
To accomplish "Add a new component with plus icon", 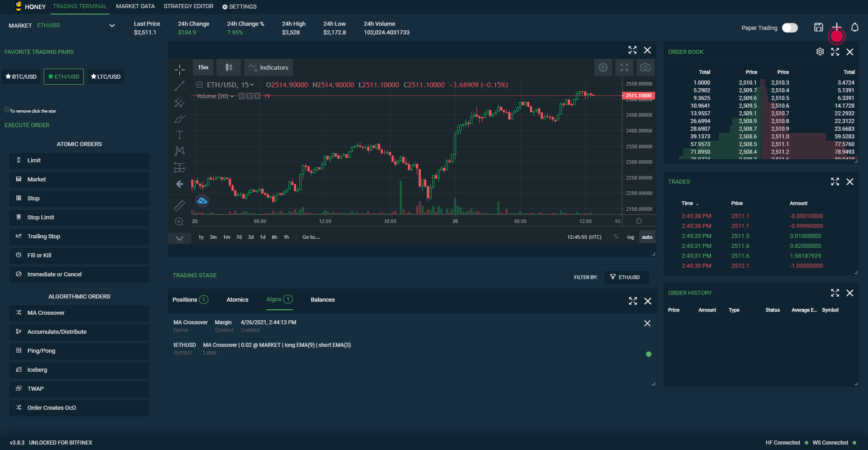I will pos(837,27).
